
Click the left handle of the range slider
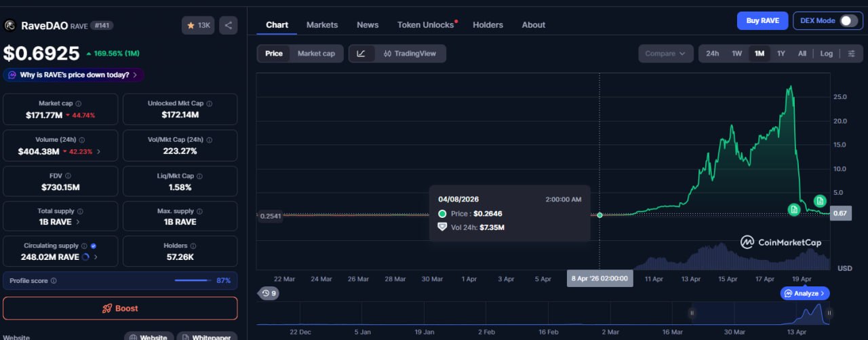pyautogui.click(x=692, y=313)
